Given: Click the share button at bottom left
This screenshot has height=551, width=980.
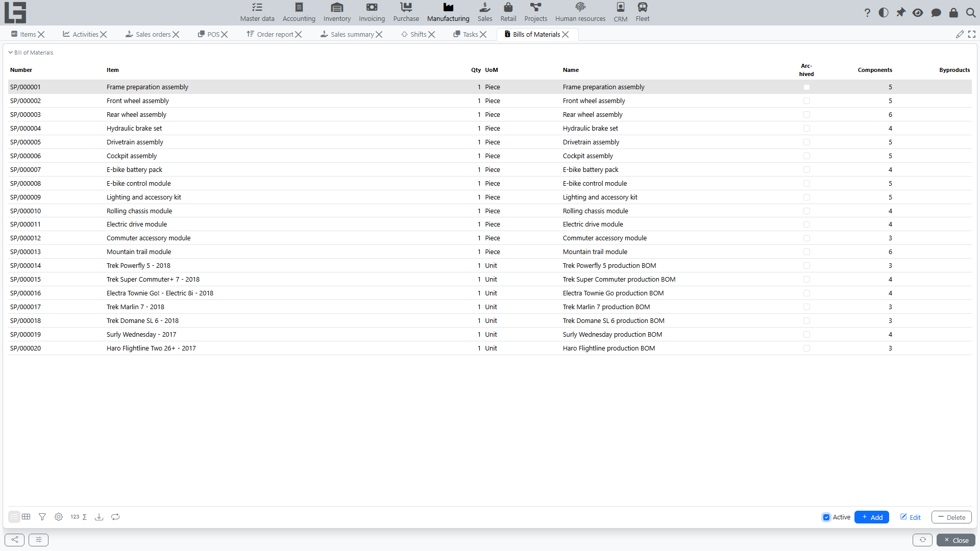Looking at the screenshot, I should coord(14,540).
